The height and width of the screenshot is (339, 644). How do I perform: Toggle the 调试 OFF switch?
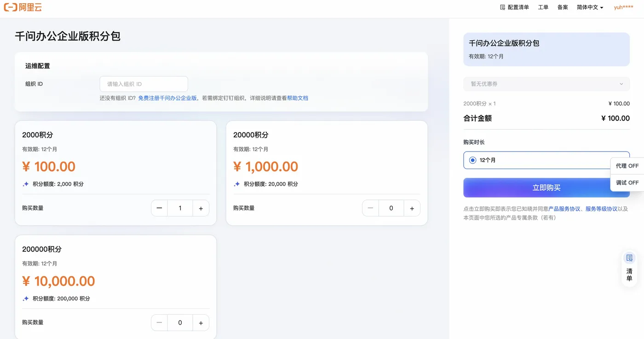(x=627, y=183)
